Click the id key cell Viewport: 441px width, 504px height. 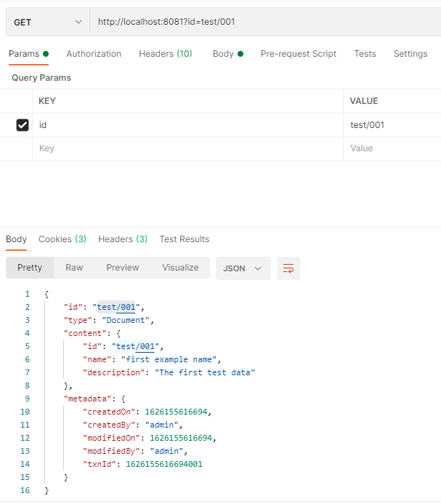point(187,125)
